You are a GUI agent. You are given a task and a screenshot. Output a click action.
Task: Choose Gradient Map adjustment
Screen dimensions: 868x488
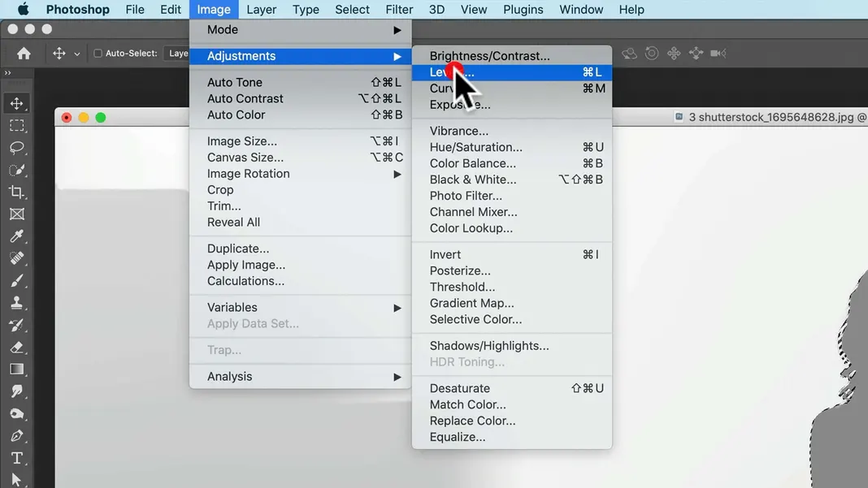(512, 303)
